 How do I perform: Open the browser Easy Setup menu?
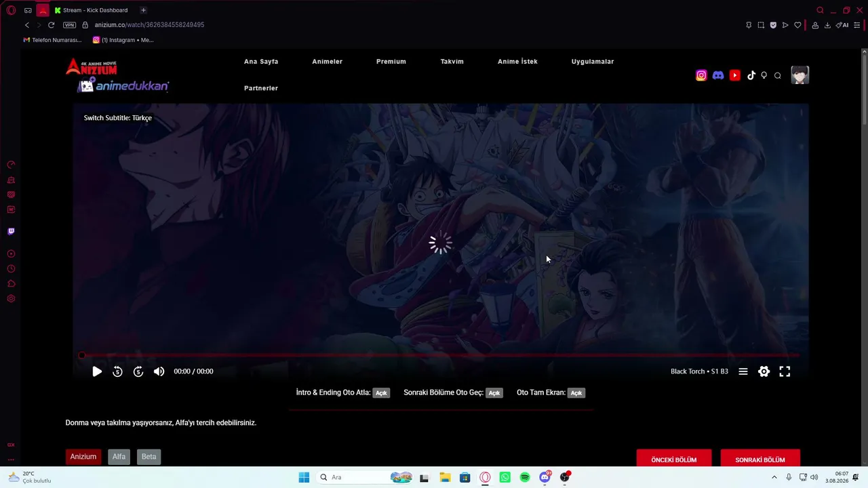(857, 25)
